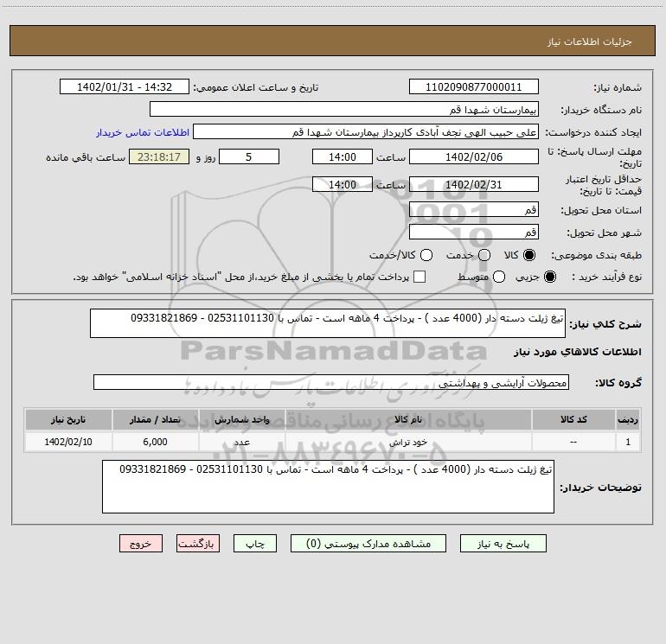
Task: Click the response deadline time 14:00 field
Action: [x=343, y=156]
